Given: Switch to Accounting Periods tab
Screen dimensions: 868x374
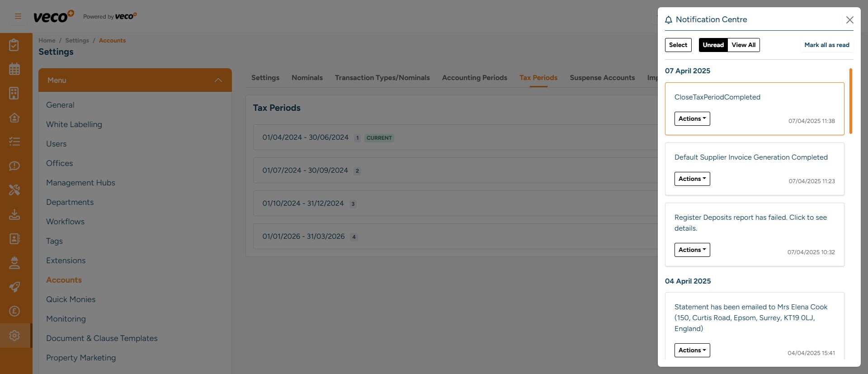Looking at the screenshot, I should (474, 78).
